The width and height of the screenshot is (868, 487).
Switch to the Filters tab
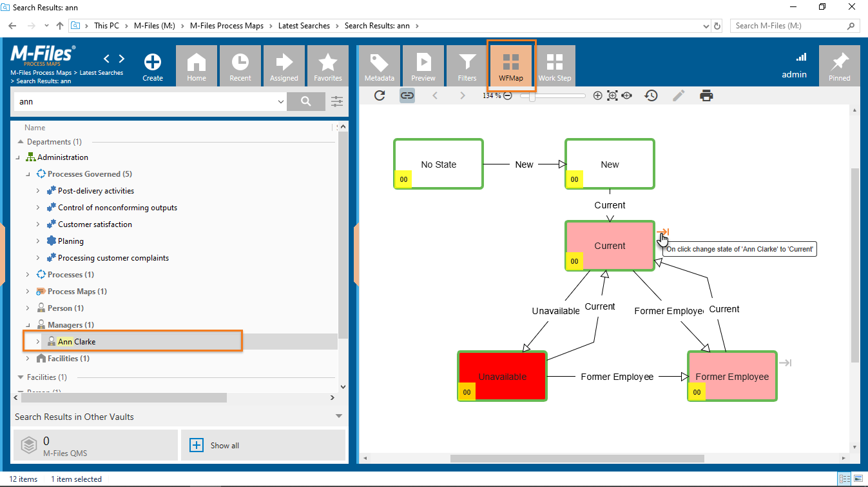click(x=467, y=66)
